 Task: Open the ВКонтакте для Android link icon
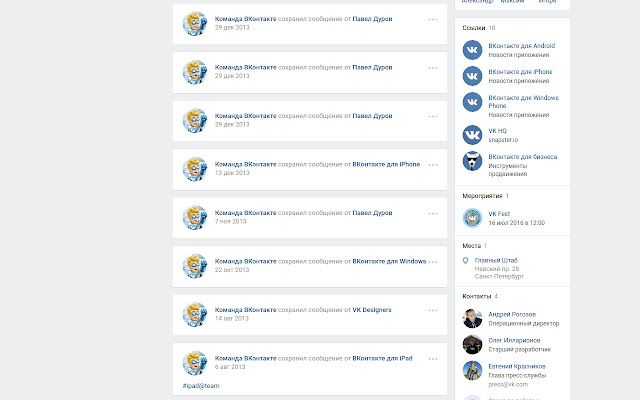tap(472, 50)
